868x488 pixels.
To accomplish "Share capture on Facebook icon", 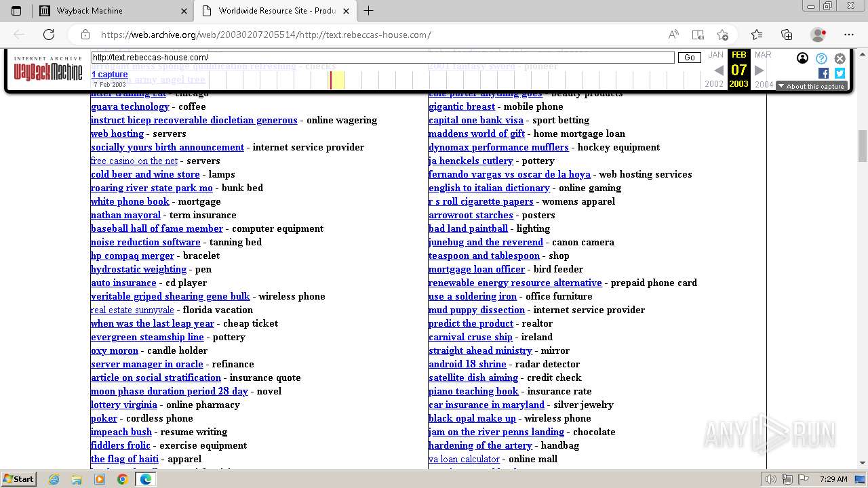I will point(823,73).
